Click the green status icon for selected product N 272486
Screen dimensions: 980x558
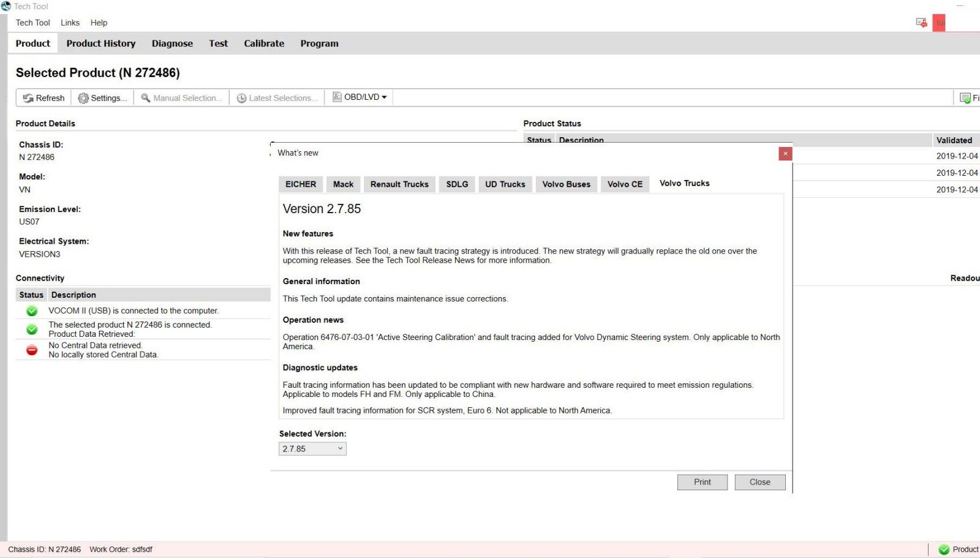point(31,329)
